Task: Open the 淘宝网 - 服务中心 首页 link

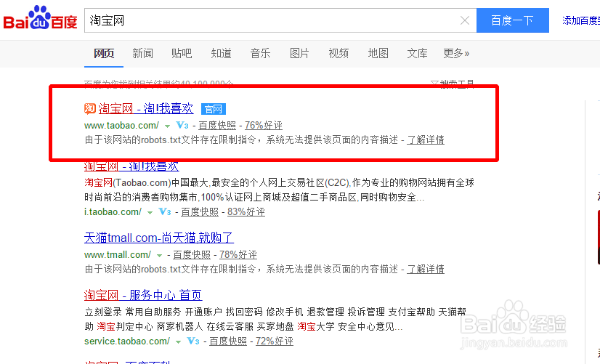Action: pos(143,295)
